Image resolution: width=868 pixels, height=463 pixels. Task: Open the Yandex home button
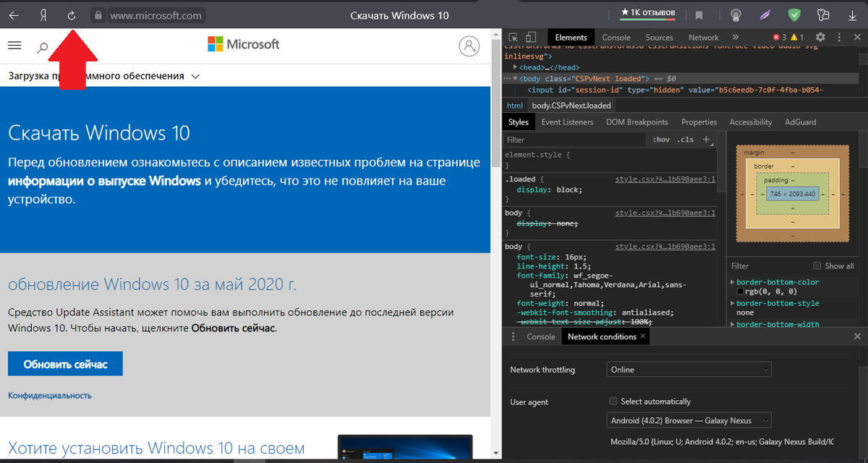[43, 15]
